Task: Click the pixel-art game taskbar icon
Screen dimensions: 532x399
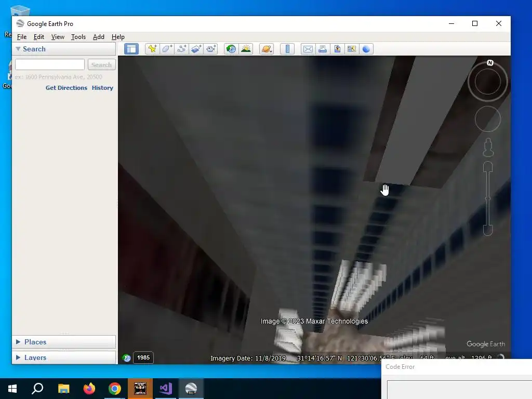Action: 140,389
